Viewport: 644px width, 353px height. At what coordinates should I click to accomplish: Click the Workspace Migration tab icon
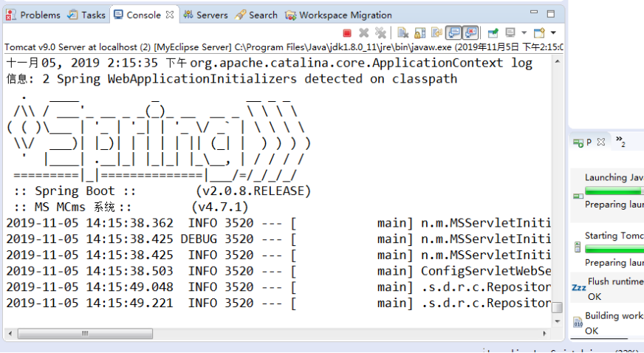291,16
